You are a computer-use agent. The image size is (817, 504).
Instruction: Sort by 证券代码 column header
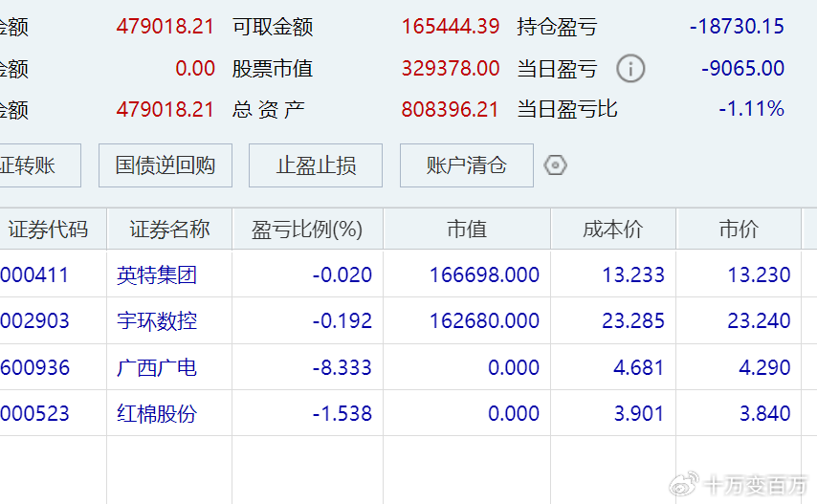48,230
